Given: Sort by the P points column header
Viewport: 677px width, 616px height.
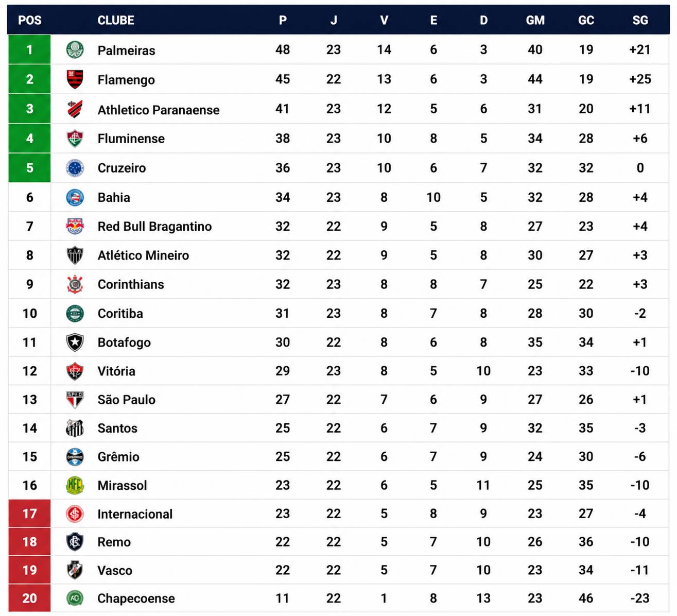Looking at the screenshot, I should [283, 20].
